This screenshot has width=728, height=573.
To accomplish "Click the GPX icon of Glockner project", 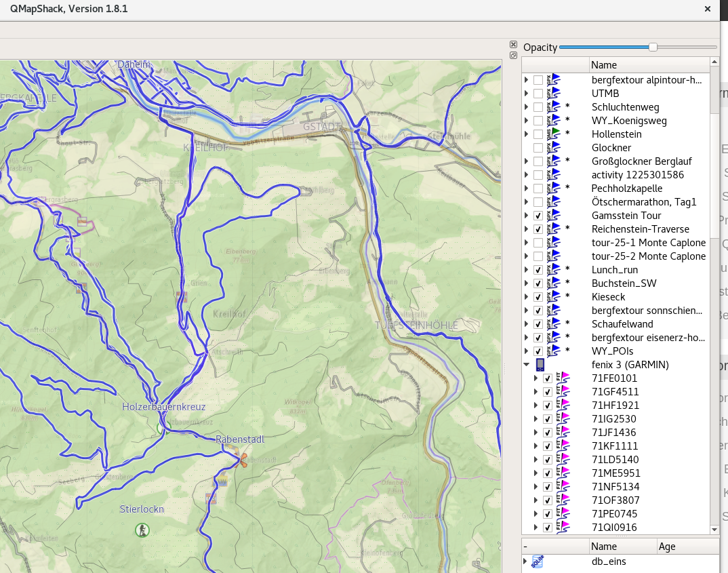I will point(553,148).
